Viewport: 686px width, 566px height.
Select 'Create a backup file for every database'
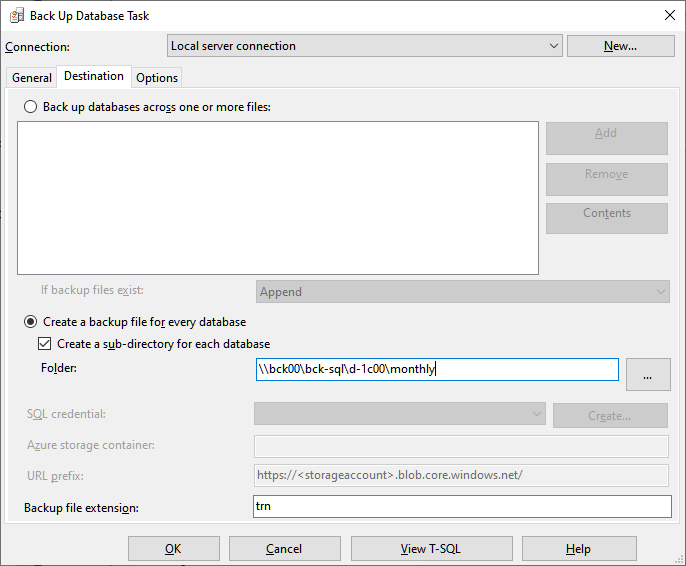click(x=30, y=322)
